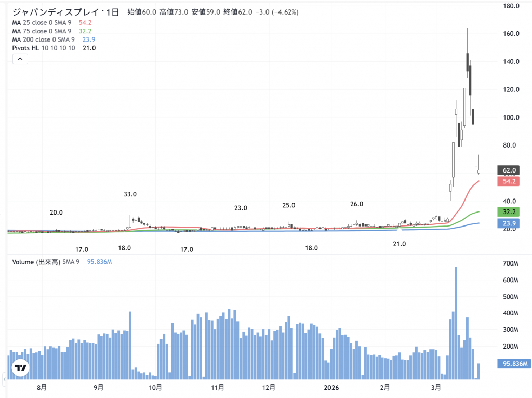Click the green MA 75 value tag 32.2

coord(509,211)
